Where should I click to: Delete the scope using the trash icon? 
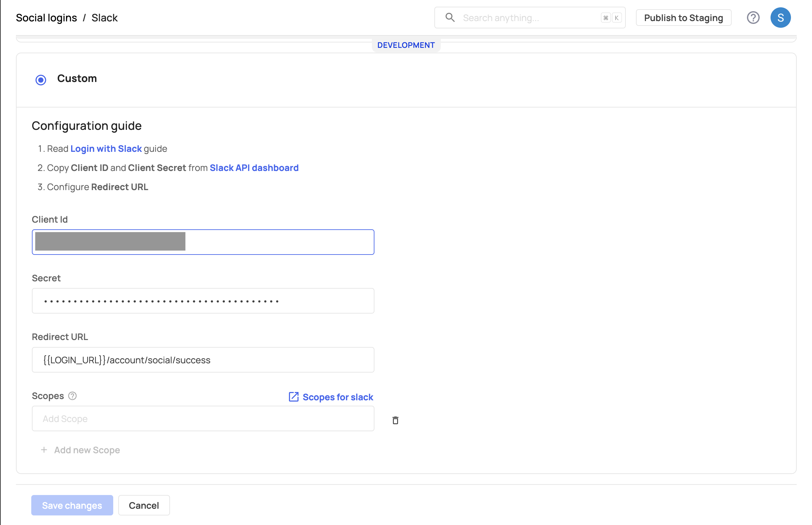(395, 420)
